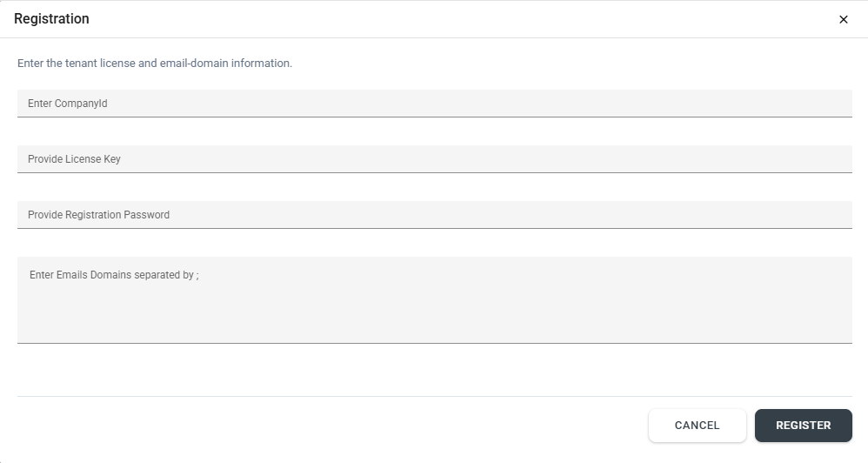Confirm tenant registration via Register

[804, 426]
